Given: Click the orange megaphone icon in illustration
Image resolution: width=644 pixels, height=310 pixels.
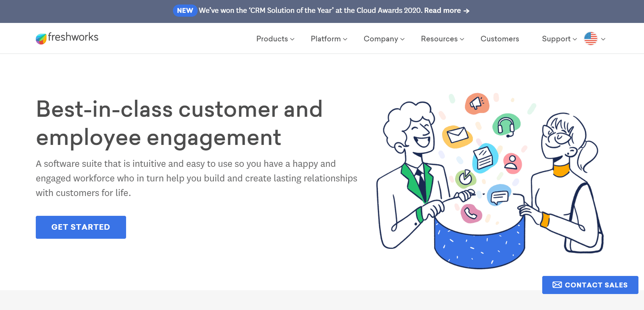Looking at the screenshot, I should click(x=477, y=104).
